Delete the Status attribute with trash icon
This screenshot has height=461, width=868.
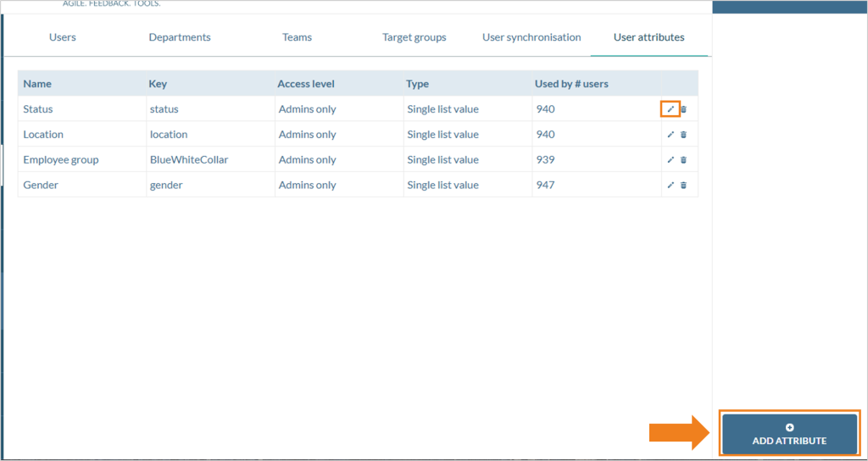point(684,109)
